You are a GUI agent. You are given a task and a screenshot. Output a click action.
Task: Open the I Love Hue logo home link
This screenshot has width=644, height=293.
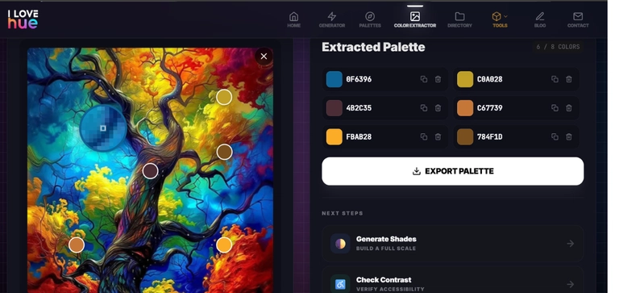23,19
